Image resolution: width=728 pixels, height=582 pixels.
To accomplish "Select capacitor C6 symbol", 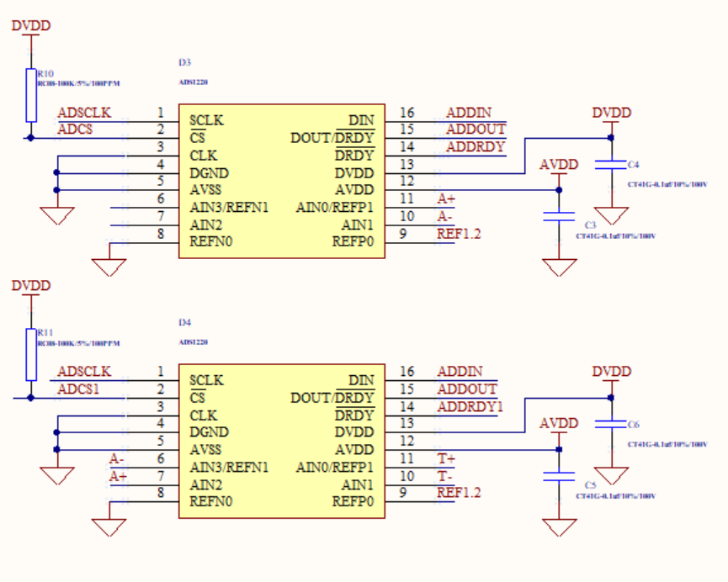I will [611, 424].
